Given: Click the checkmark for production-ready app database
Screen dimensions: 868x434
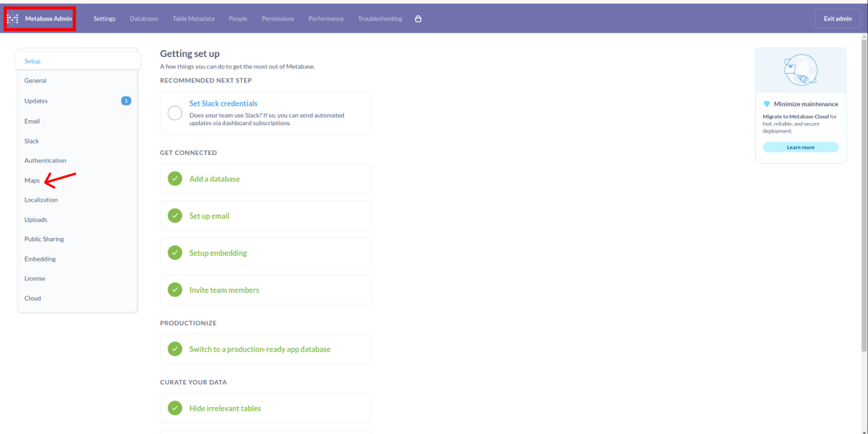Looking at the screenshot, I should click(x=175, y=349).
